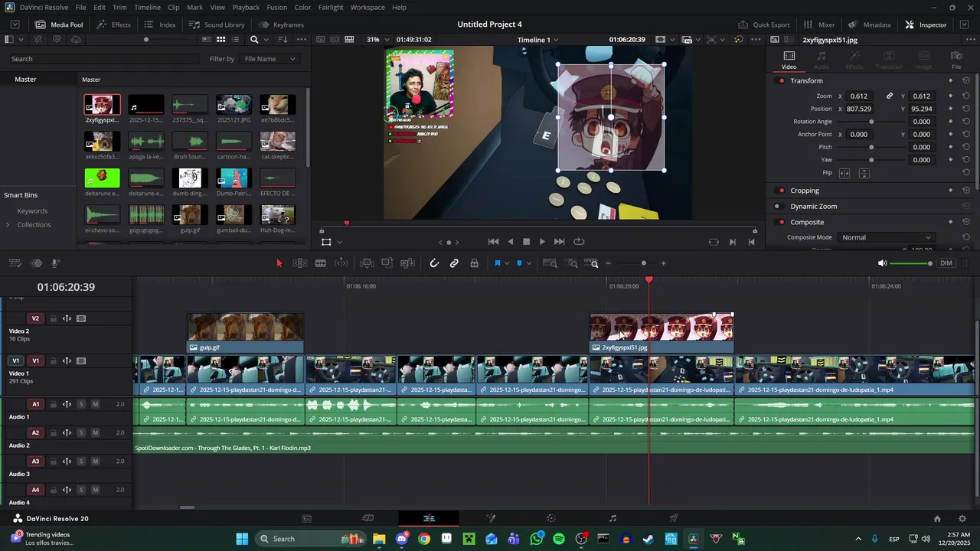Click the Position X value field
980x551 pixels.
(x=860, y=109)
